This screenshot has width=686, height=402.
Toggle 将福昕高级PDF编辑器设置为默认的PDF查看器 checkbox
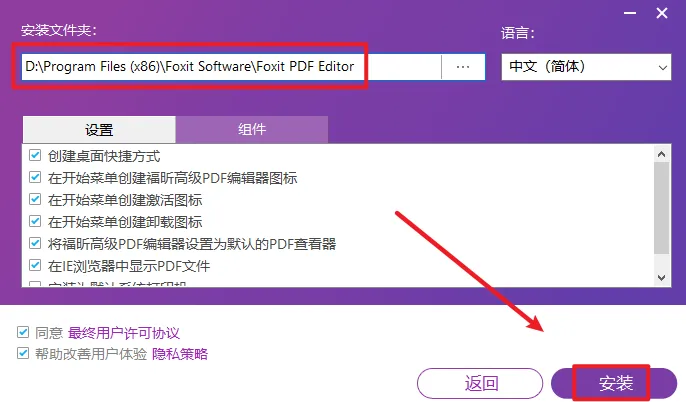(35, 243)
